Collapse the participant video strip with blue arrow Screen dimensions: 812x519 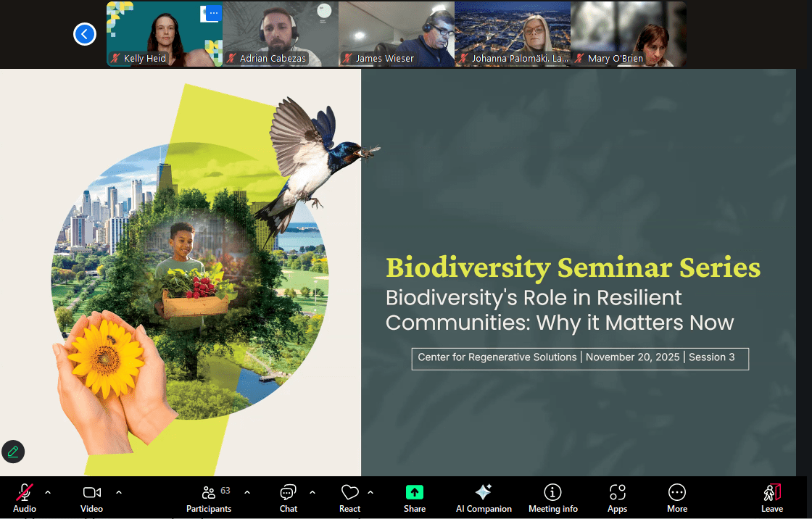click(x=85, y=34)
